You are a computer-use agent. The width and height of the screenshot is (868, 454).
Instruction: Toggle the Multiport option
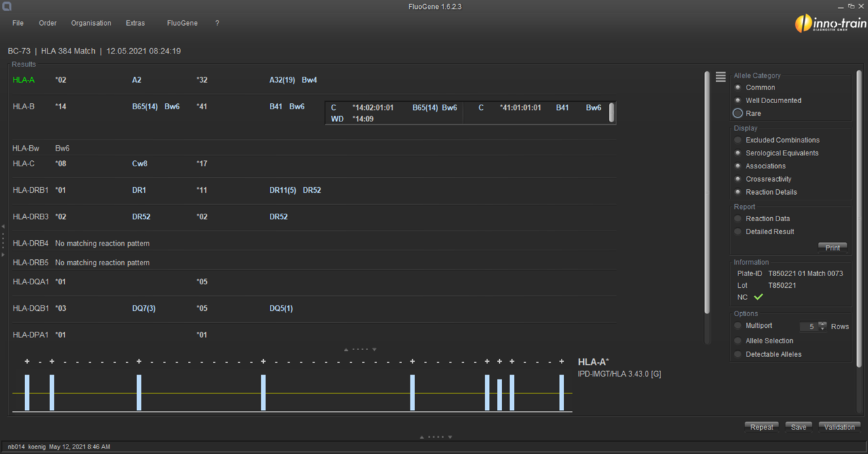click(x=738, y=326)
